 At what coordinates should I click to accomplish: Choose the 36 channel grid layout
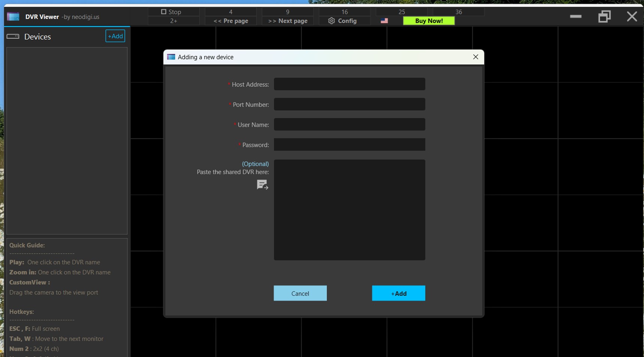tap(459, 12)
